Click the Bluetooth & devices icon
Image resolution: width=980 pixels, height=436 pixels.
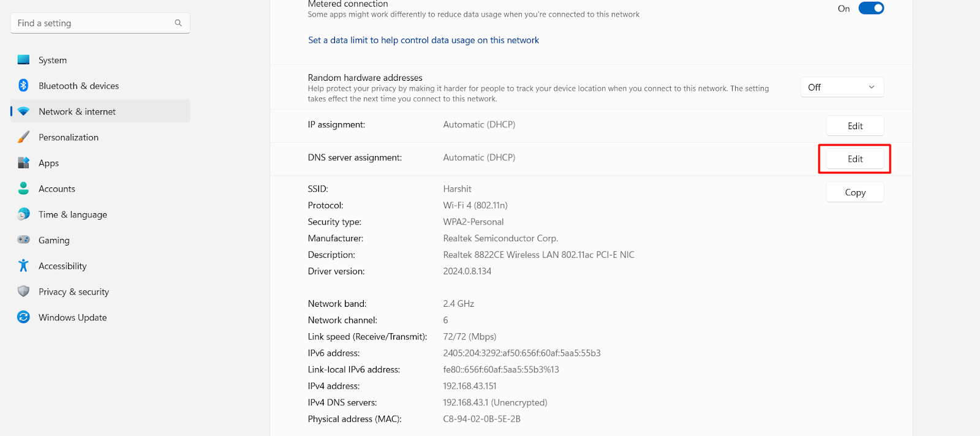pos(23,86)
